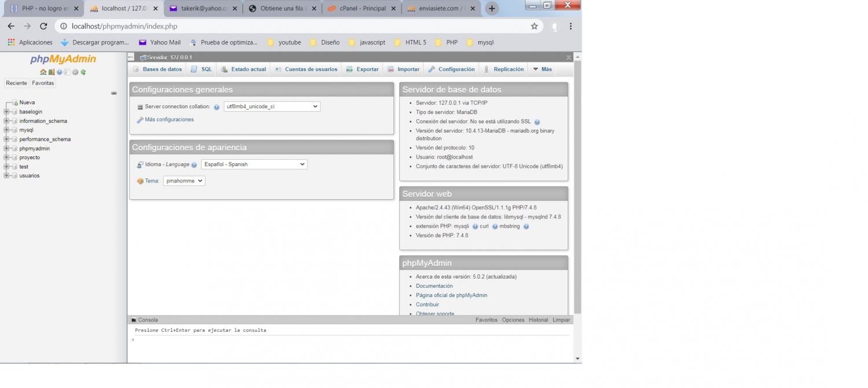Screen dimensions: 868x388
Task: Open the Tema pmahomme theme dropdown
Action: click(184, 181)
